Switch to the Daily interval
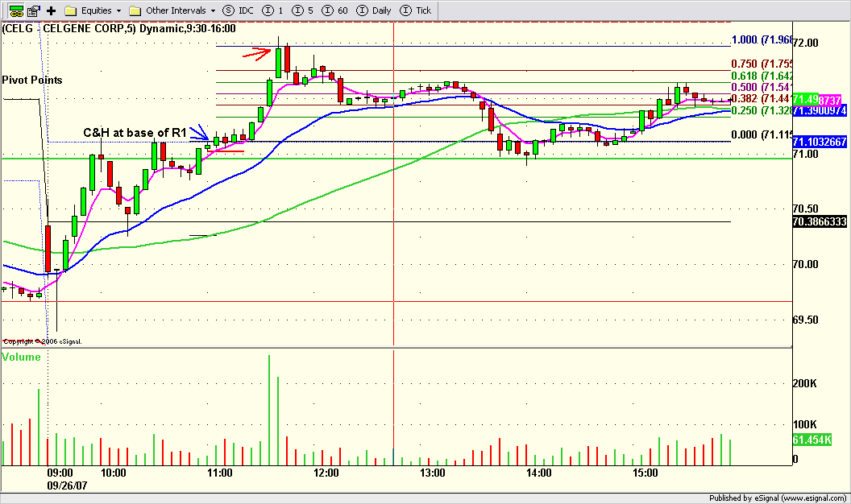Image resolution: width=851 pixels, height=504 pixels. coord(374,10)
